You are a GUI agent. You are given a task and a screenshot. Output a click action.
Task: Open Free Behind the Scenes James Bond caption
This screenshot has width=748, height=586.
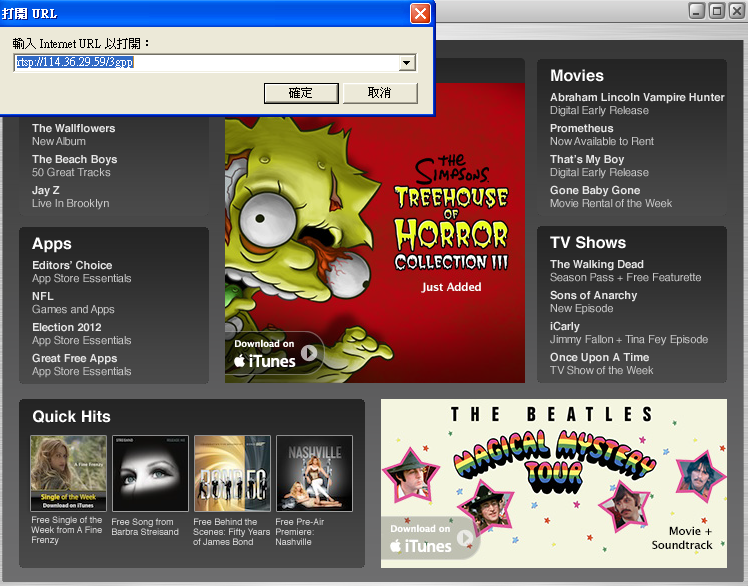(x=231, y=532)
